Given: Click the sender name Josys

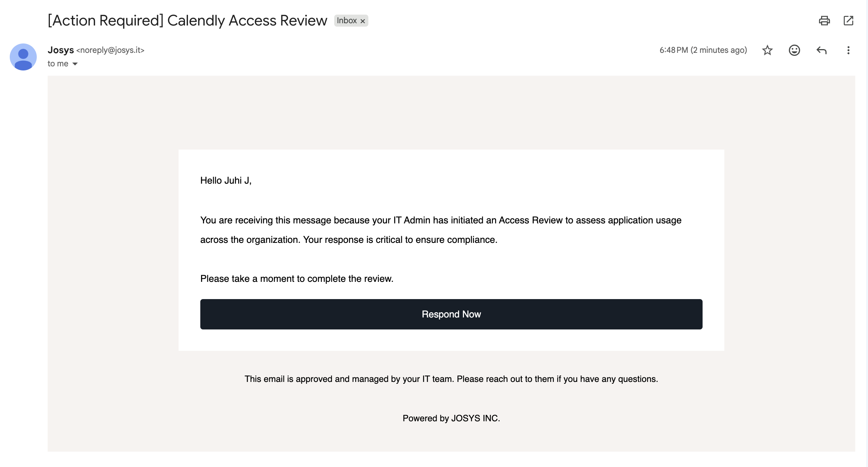Looking at the screenshot, I should click(61, 50).
